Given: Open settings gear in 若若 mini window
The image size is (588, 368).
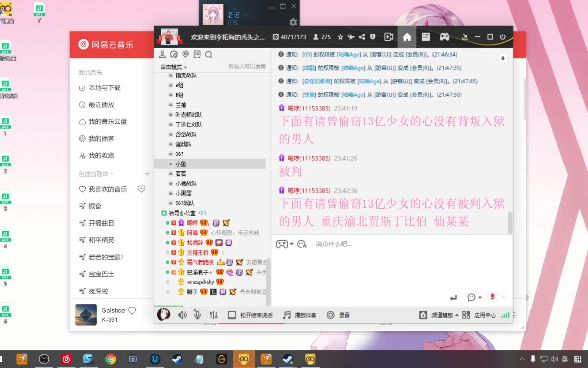Looking at the screenshot, I should coord(293,22).
